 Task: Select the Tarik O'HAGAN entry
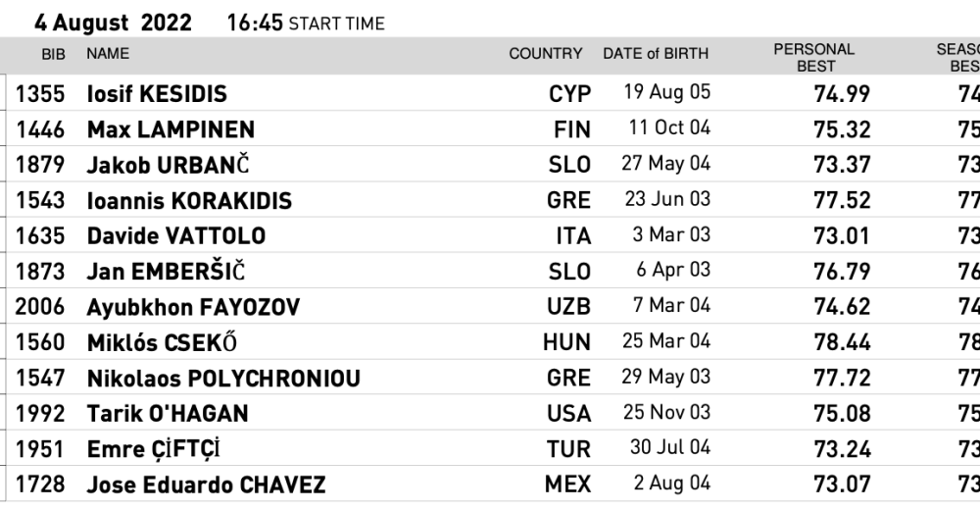click(x=168, y=414)
